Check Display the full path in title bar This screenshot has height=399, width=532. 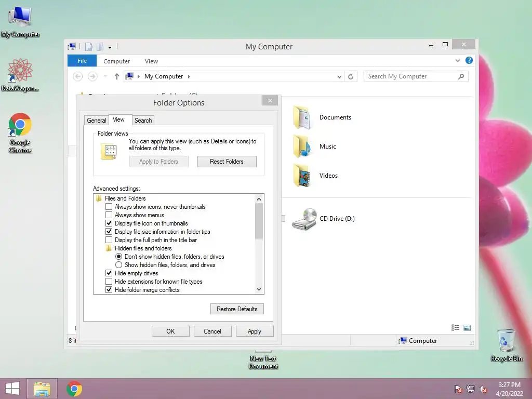tap(109, 240)
